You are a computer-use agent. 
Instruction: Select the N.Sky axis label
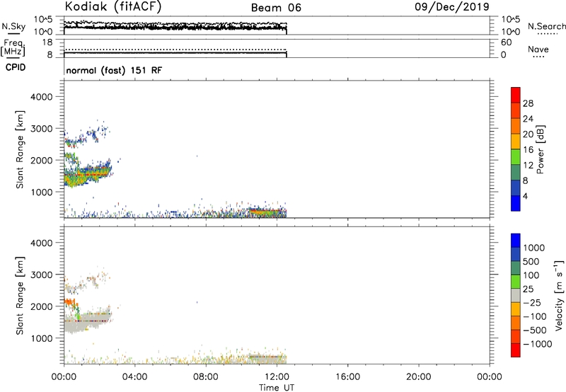click(13, 26)
